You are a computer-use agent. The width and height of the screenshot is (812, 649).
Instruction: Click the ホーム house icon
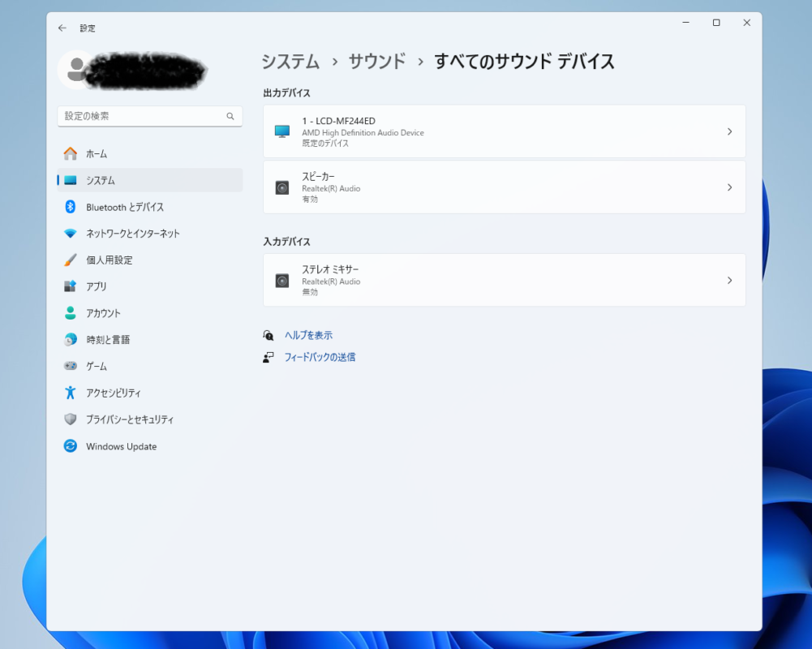(x=71, y=154)
